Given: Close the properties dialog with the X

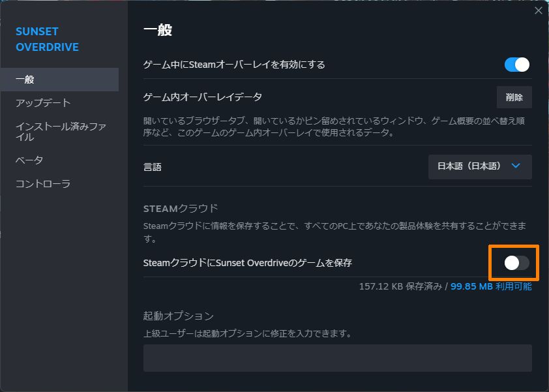Looking at the screenshot, I should click(538, 10).
